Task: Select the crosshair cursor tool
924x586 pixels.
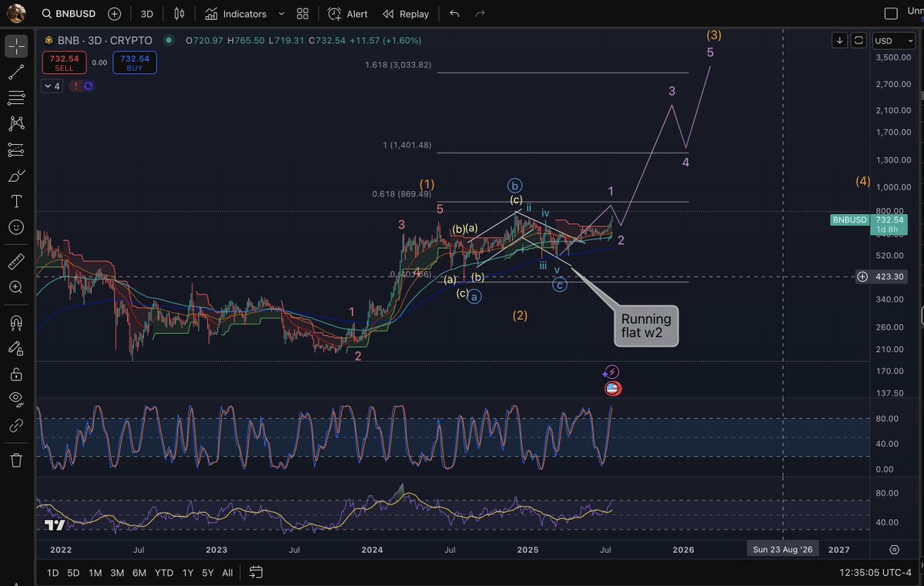Action: click(16, 46)
